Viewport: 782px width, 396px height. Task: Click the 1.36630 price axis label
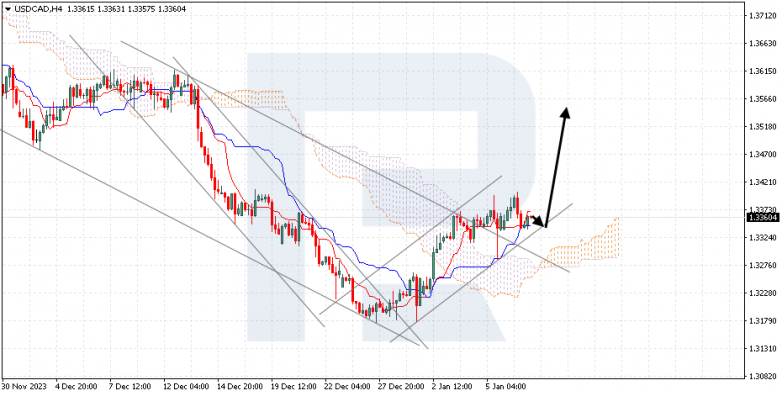point(762,43)
